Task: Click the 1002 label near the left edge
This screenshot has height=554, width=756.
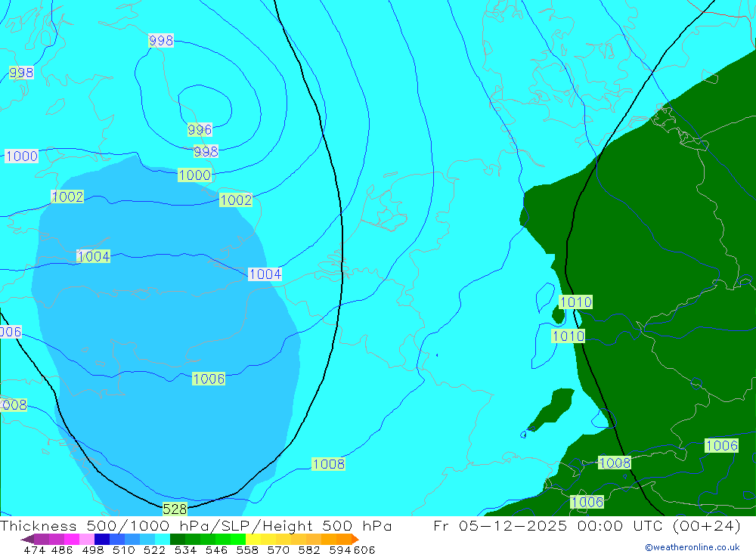Action: (67, 197)
